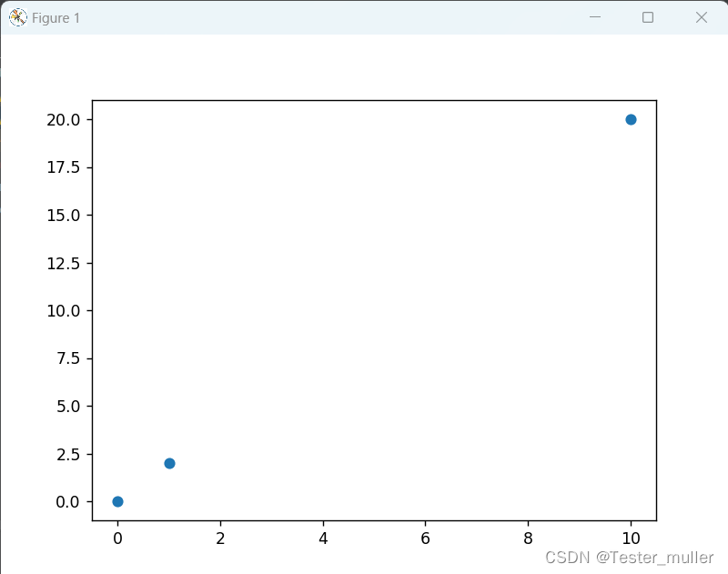Image resolution: width=728 pixels, height=574 pixels.
Task: Click the x-axis label '4'
Action: point(323,539)
